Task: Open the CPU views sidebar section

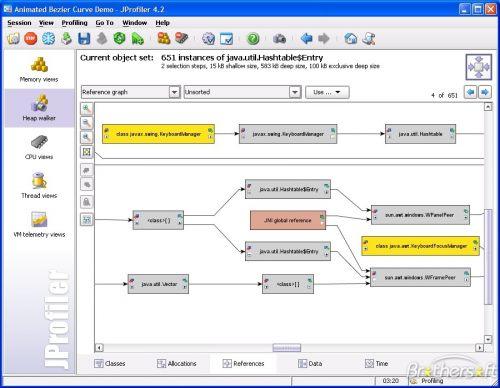Action: click(39, 147)
